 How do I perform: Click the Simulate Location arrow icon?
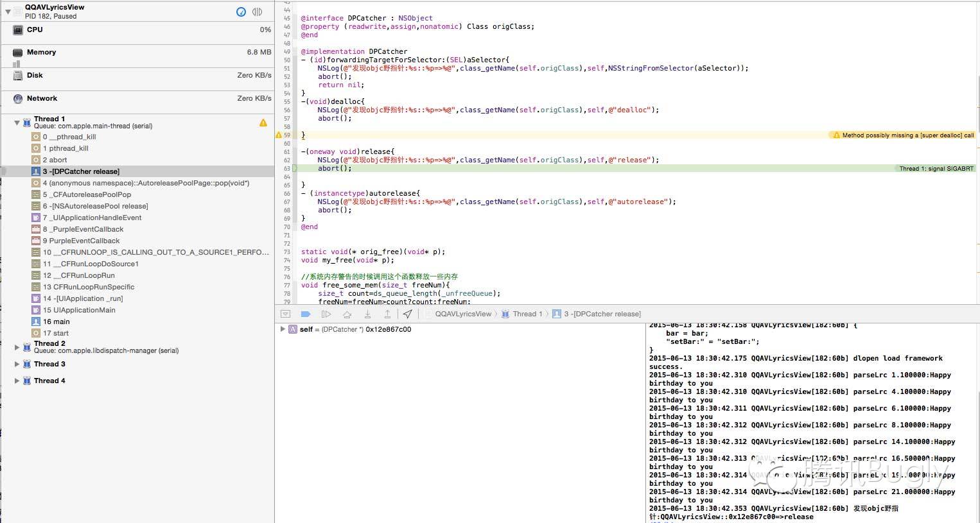tap(407, 314)
